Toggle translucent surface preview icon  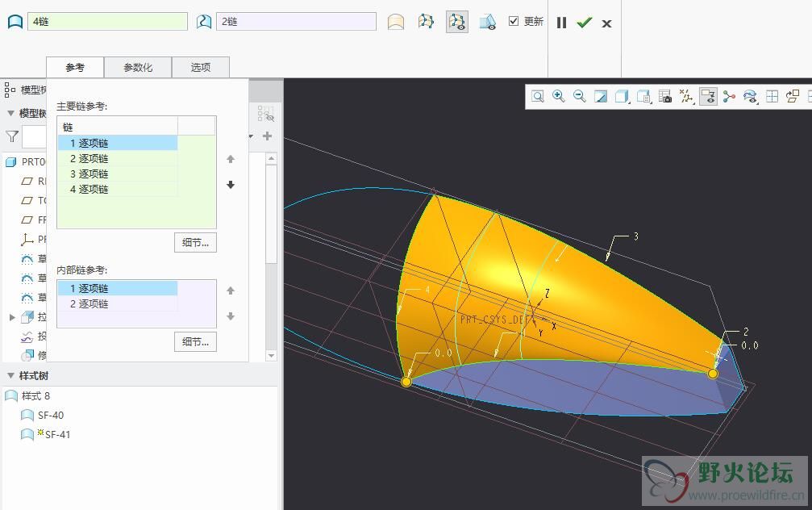point(487,22)
